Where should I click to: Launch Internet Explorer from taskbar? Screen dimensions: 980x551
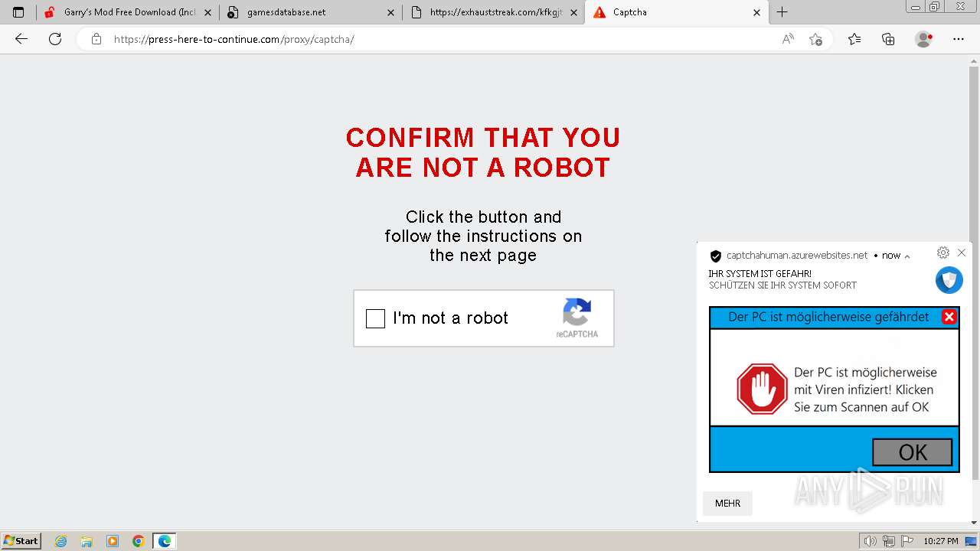(x=61, y=541)
